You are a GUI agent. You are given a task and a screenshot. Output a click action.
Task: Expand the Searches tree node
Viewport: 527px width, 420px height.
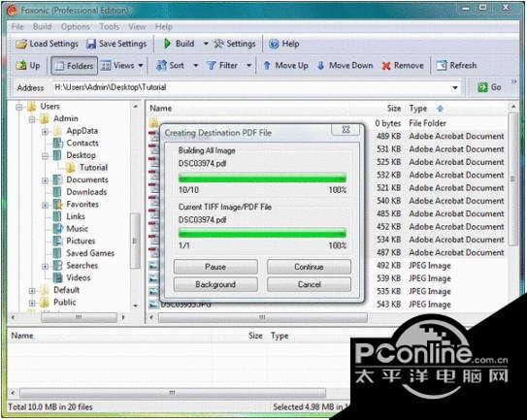click(x=45, y=266)
